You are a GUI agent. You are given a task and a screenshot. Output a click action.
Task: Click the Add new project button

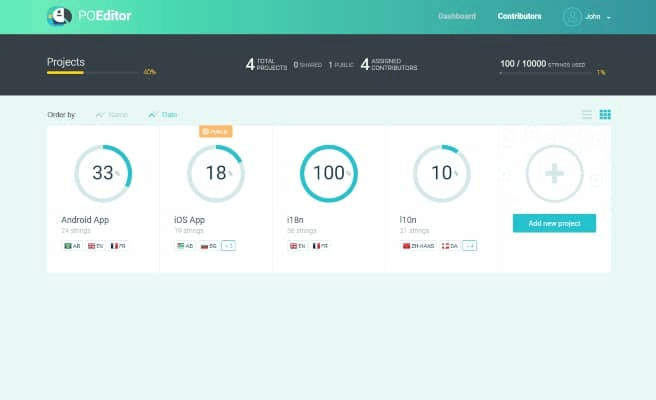554,223
